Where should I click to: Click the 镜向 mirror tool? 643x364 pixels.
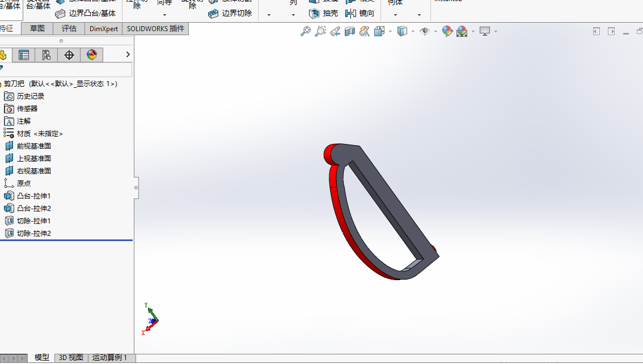(359, 13)
